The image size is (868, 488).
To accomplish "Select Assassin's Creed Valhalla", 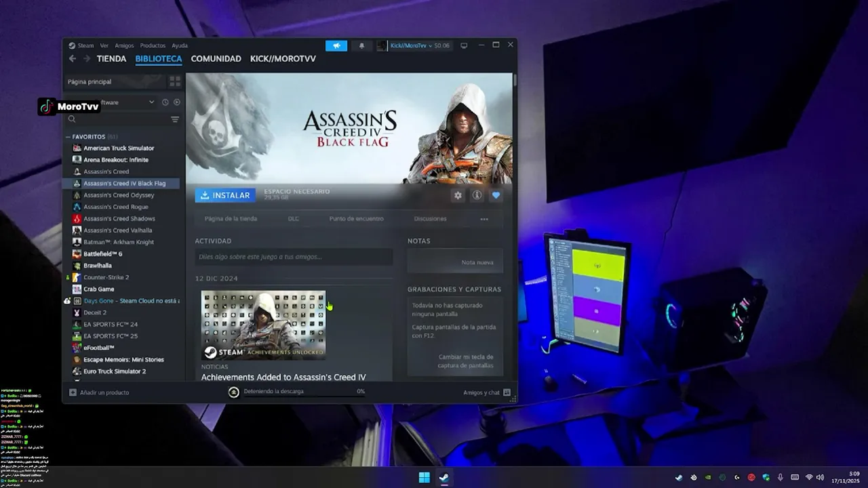I will [x=118, y=230].
